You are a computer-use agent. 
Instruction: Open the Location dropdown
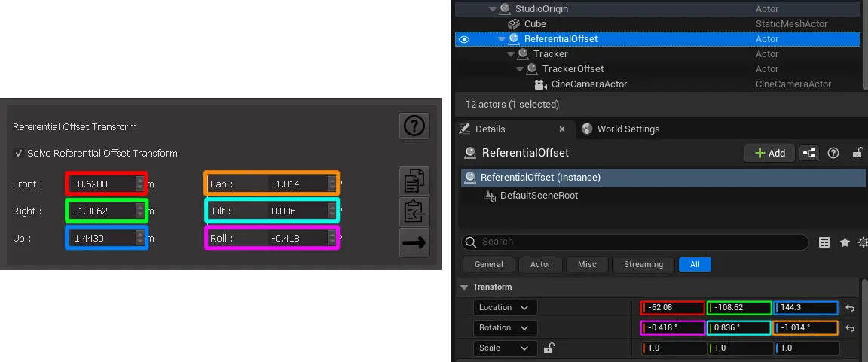[505, 308]
